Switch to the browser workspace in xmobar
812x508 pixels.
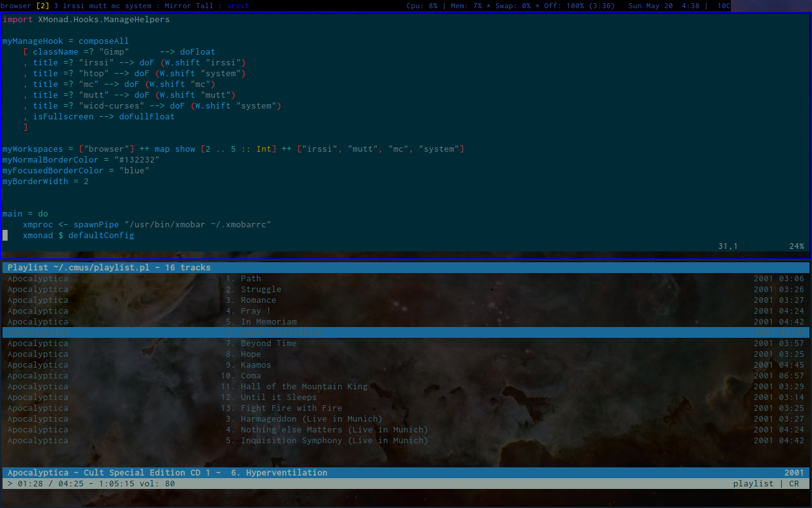pos(16,6)
